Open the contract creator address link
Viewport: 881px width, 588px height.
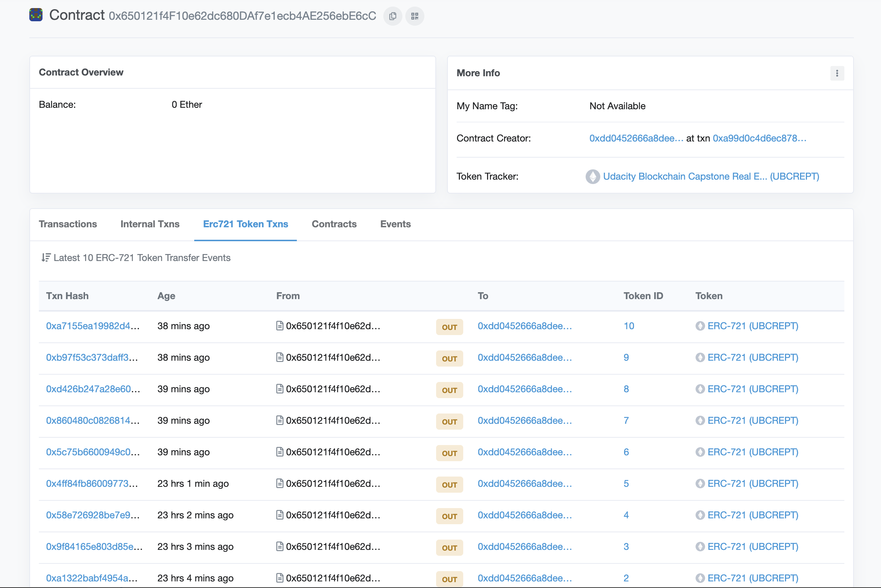(x=636, y=138)
